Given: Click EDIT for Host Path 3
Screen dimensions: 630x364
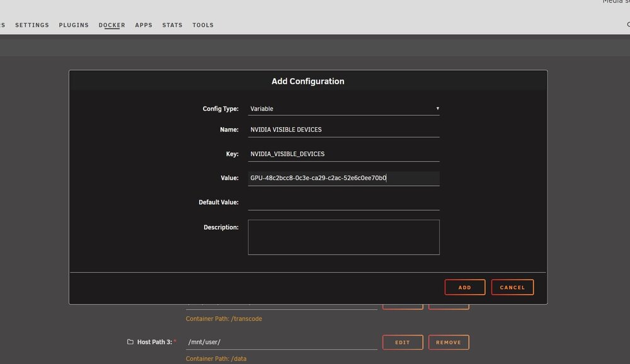Looking at the screenshot, I should tap(403, 343).
